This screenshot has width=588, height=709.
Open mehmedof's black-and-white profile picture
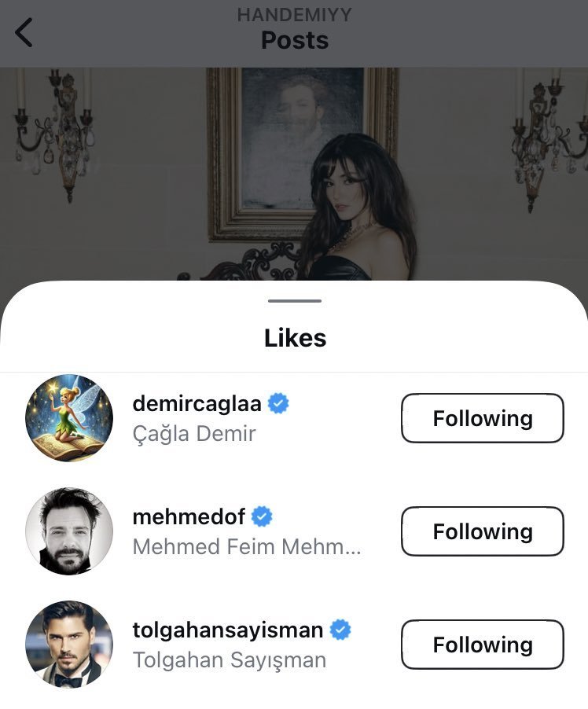69,531
